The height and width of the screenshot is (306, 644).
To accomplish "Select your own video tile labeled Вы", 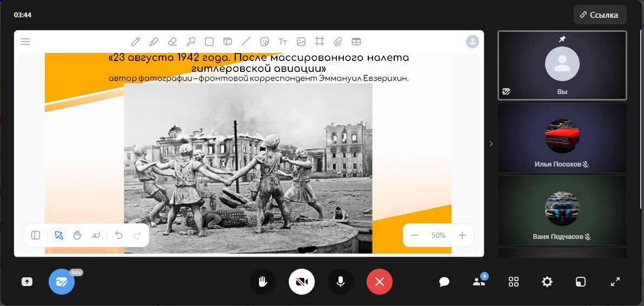I will tap(562, 66).
